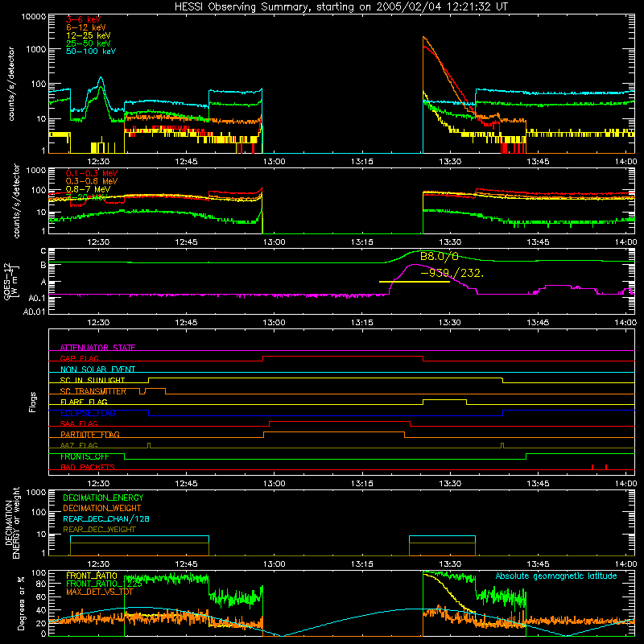Select the yellow FRONT_RATIO legend label
The width and height of the screenshot is (644, 644).
92,576
